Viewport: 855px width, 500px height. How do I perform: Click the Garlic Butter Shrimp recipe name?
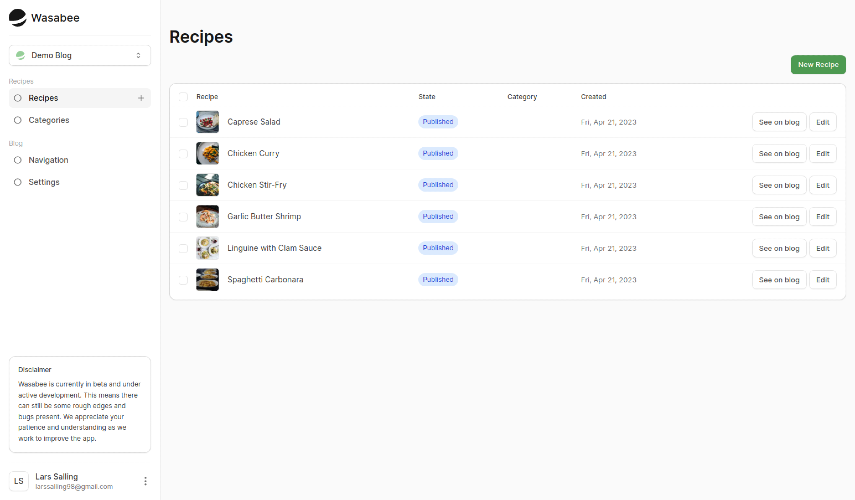(264, 216)
